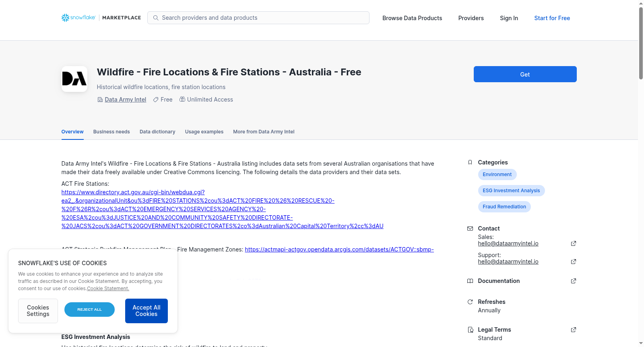
Task: Open the Data Army Intel provider link
Action: [125, 100]
